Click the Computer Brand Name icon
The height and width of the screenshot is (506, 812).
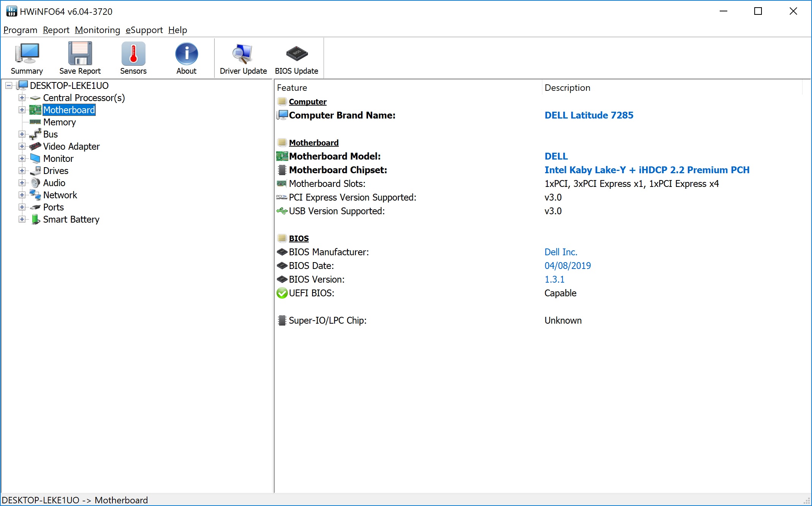tap(282, 115)
